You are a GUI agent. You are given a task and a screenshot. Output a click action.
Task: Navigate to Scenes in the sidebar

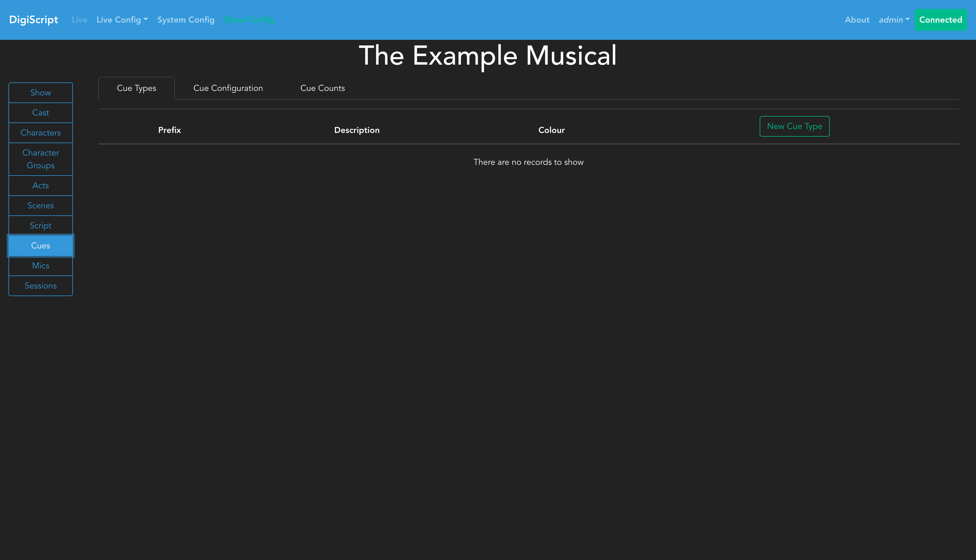(40, 205)
